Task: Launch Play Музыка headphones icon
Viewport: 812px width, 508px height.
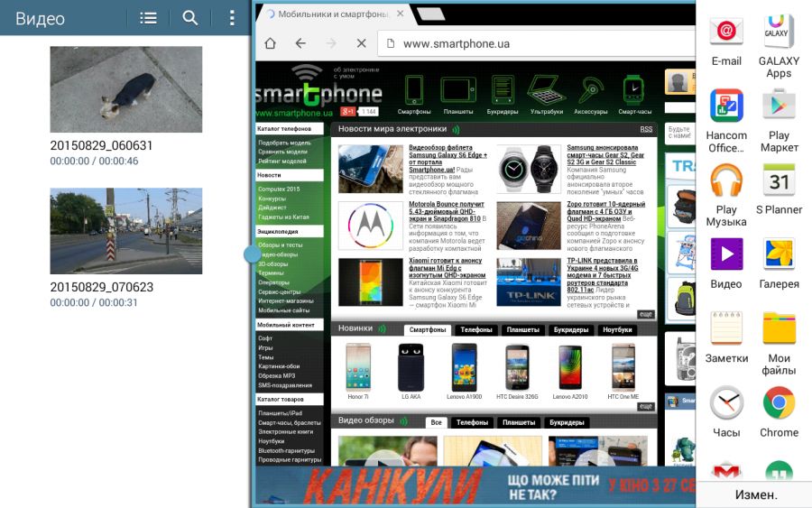Action: [x=726, y=180]
